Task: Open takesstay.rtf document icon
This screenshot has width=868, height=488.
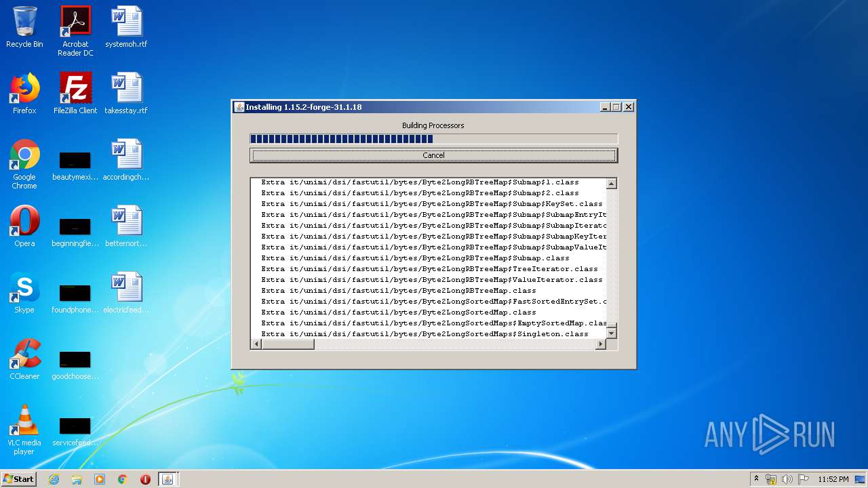Action: pos(126,94)
